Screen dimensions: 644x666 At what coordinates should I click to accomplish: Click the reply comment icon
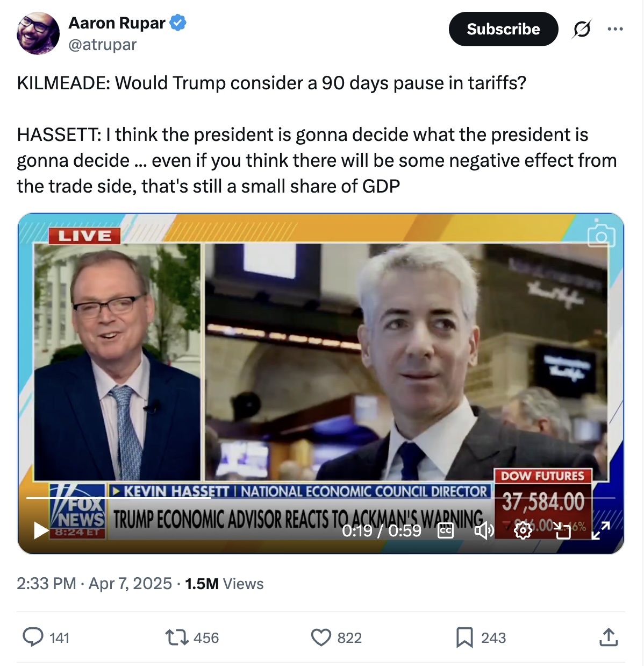pyautogui.click(x=33, y=637)
